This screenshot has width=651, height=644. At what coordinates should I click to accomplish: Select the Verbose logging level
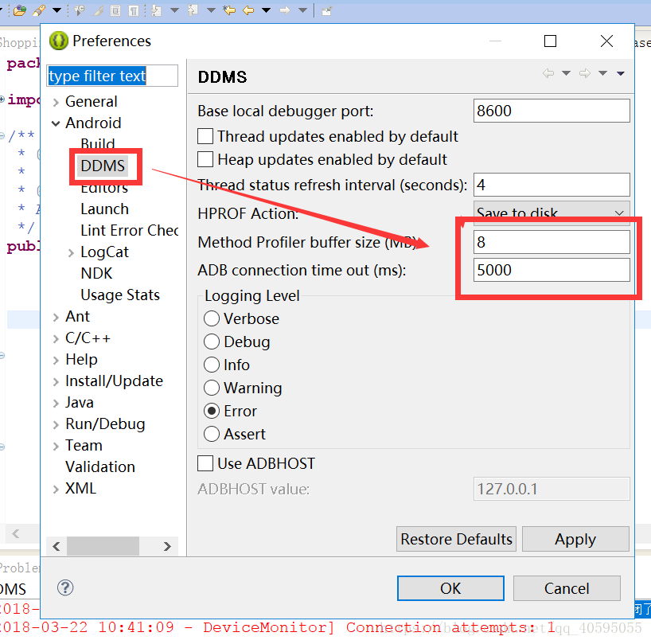point(212,318)
